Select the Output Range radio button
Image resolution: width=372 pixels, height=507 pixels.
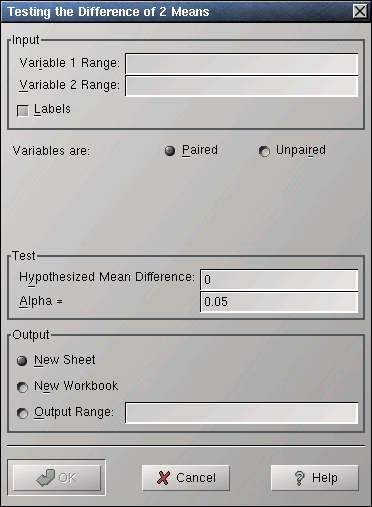tap(22, 413)
